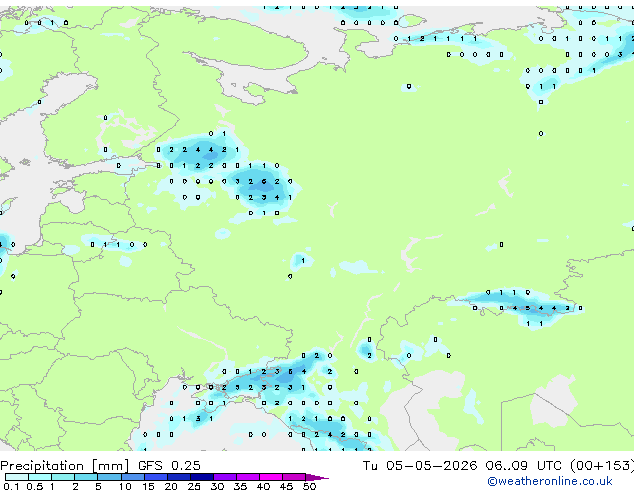Click the '50' legend scale label

[x=310, y=486]
